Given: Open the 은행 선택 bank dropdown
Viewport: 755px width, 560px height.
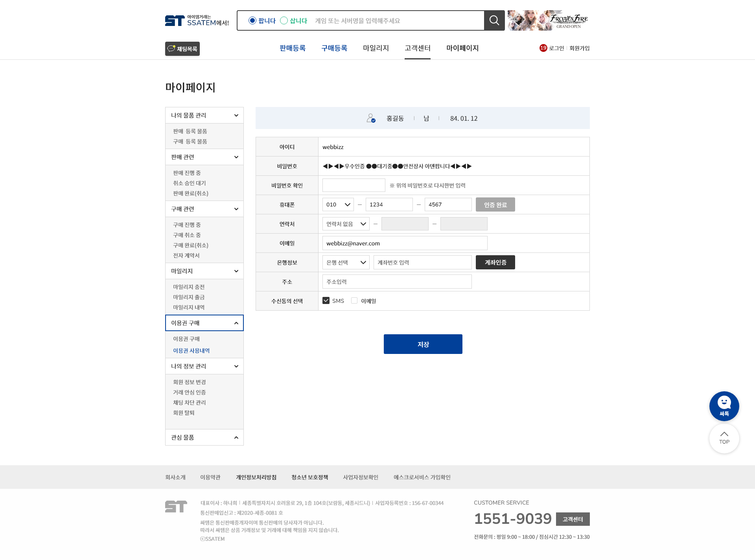Looking at the screenshot, I should pos(346,262).
